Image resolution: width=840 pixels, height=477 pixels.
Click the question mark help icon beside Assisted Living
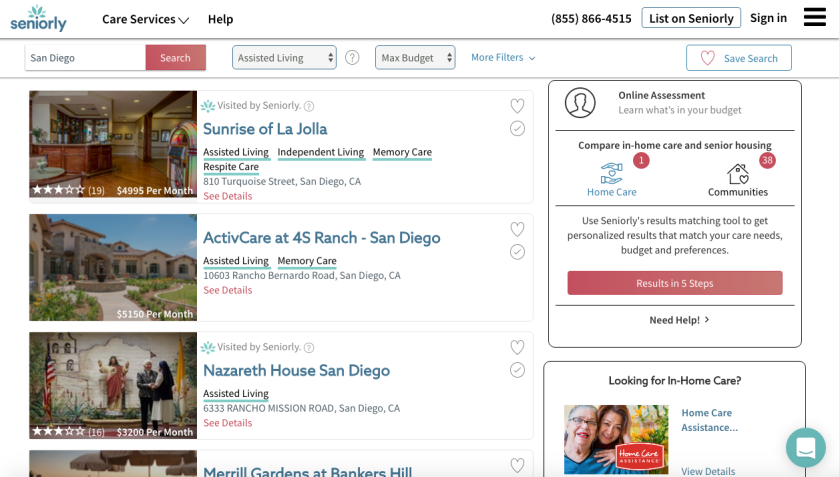(352, 57)
